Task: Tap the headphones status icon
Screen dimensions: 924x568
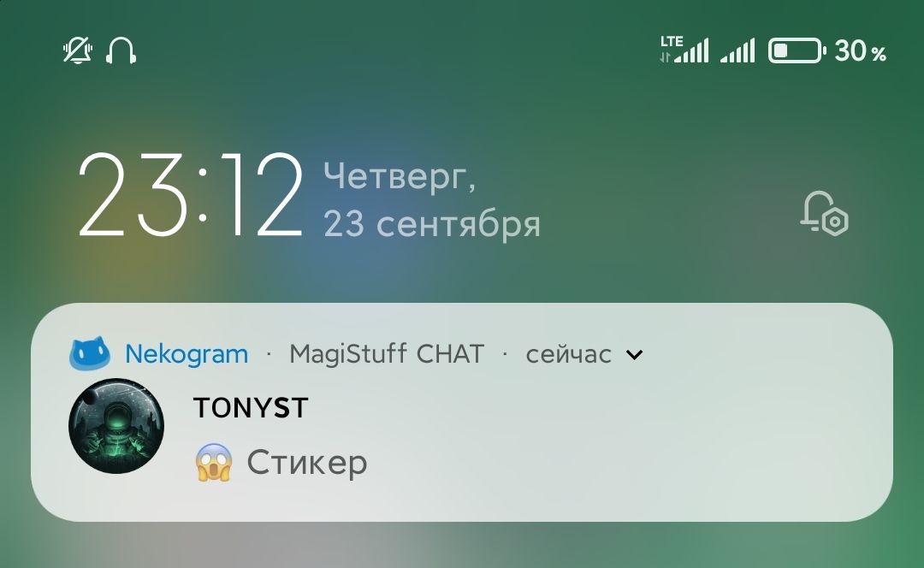Action: pyautogui.click(x=121, y=50)
